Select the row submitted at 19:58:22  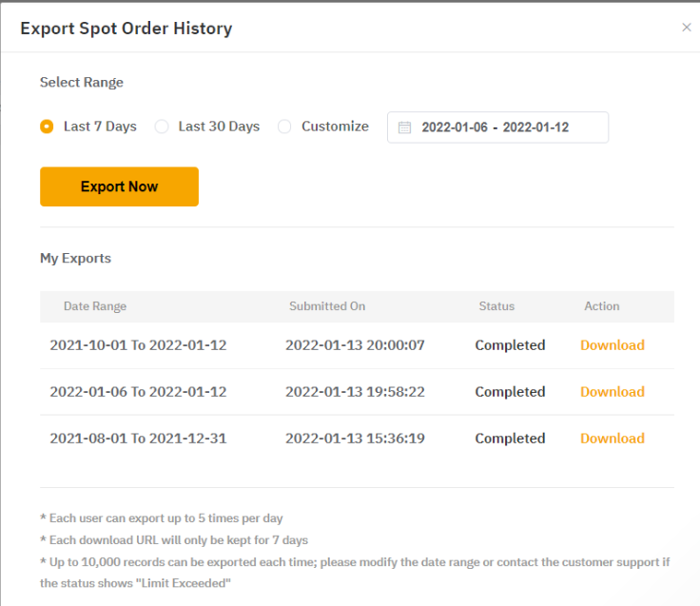(x=355, y=392)
